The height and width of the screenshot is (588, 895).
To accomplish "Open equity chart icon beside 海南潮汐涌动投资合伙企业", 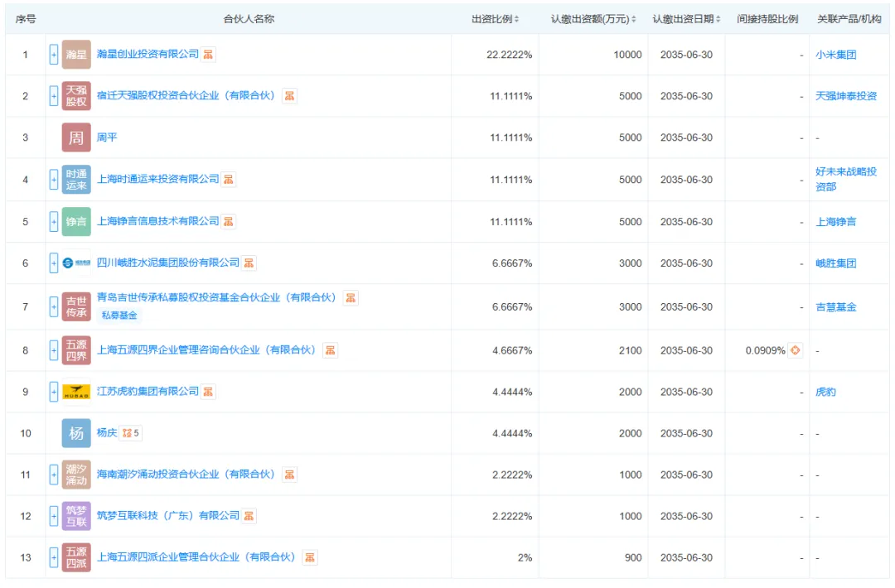I will coord(290,475).
